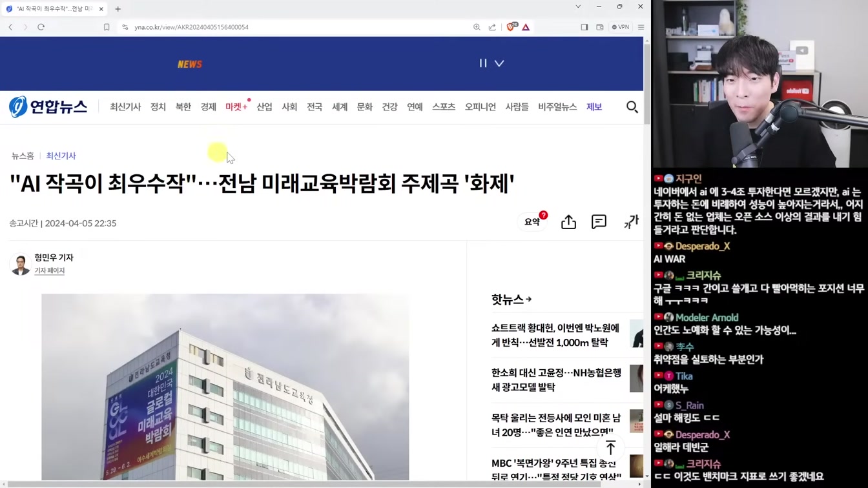The image size is (868, 488).
Task: Open the browser hamburger menu
Action: [x=641, y=27]
